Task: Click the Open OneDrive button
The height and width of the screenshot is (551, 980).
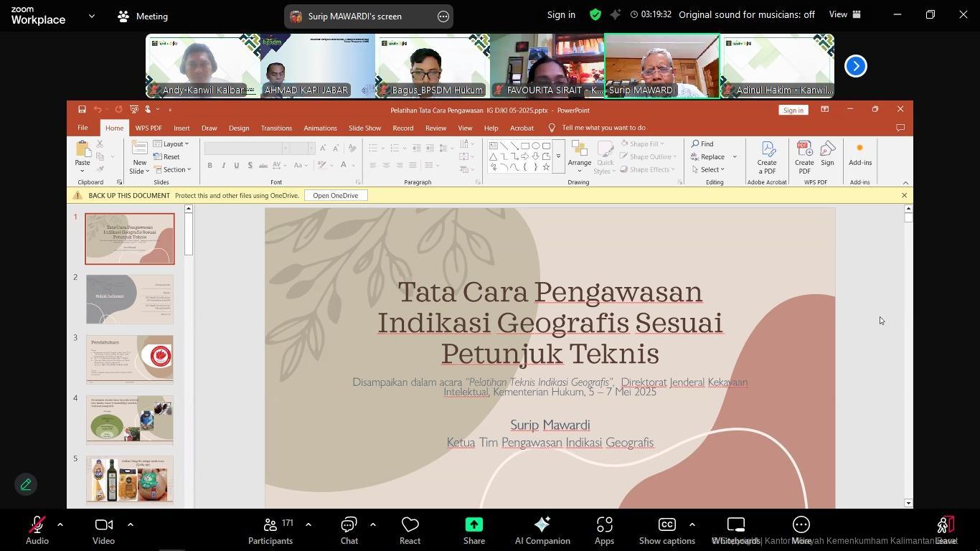Action: tap(335, 195)
